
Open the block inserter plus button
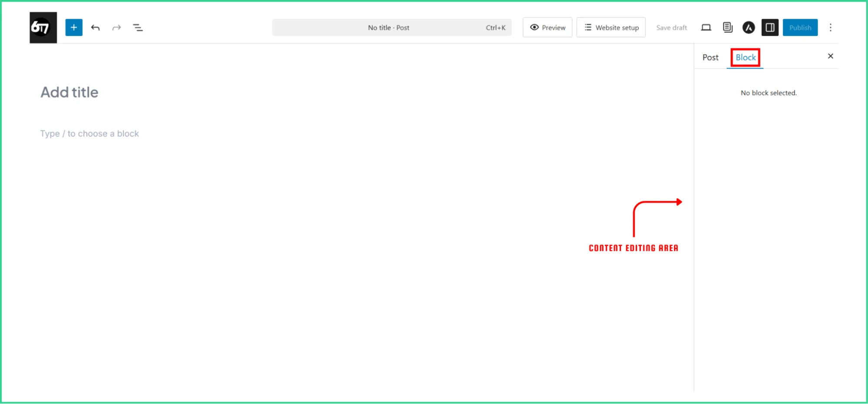(74, 27)
